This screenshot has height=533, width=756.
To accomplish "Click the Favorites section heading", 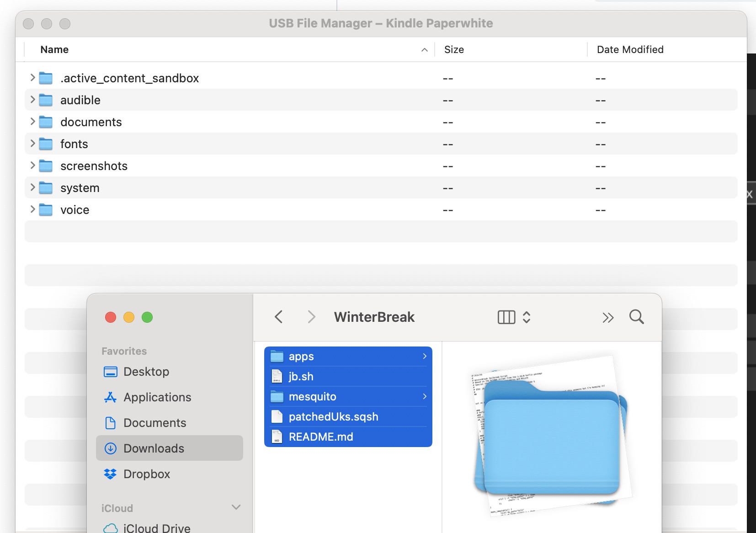I will pos(124,351).
